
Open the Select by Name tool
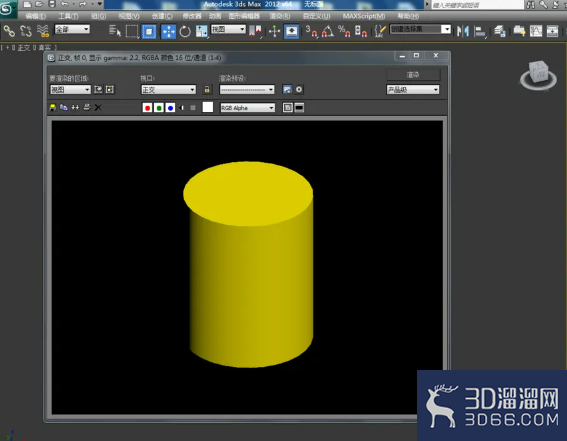click(x=115, y=31)
